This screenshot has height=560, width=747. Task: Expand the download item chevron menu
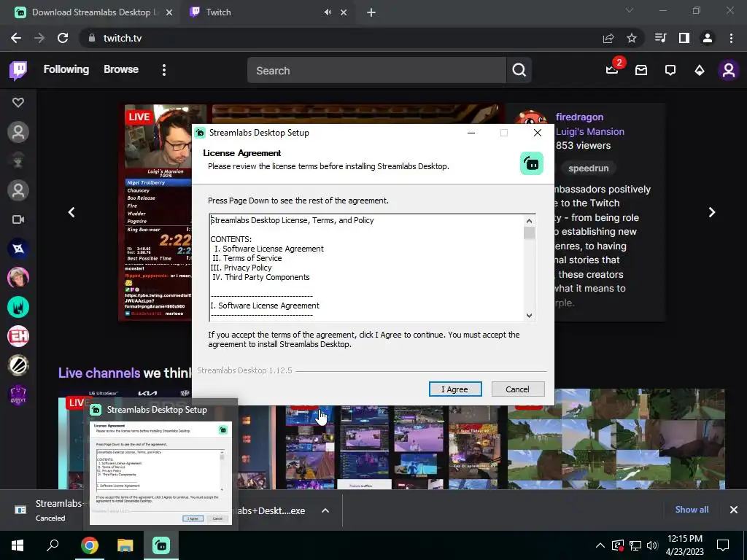(x=325, y=510)
